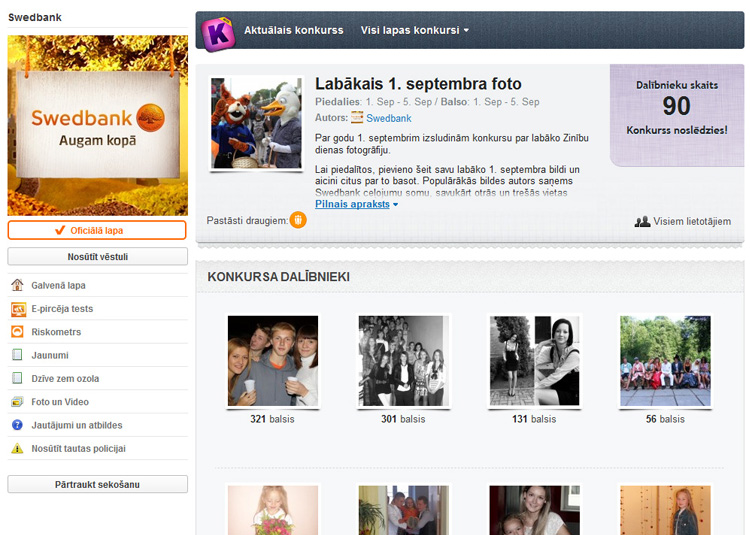Click Visiem lietotājiem visibility label

[692, 221]
